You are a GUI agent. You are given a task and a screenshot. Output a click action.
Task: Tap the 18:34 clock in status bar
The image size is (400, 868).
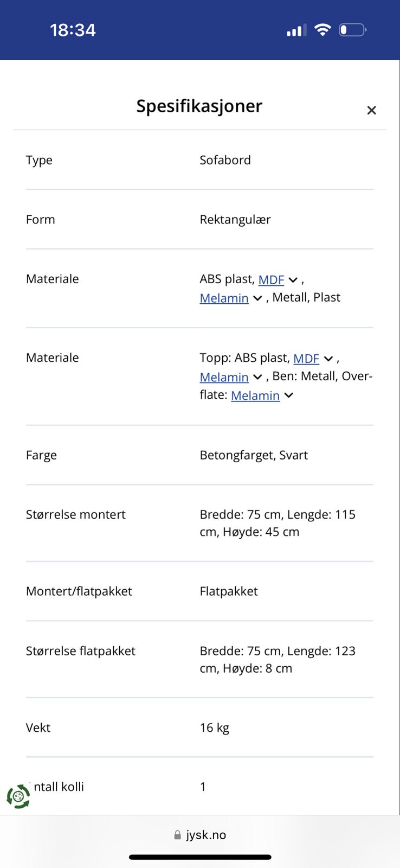73,30
